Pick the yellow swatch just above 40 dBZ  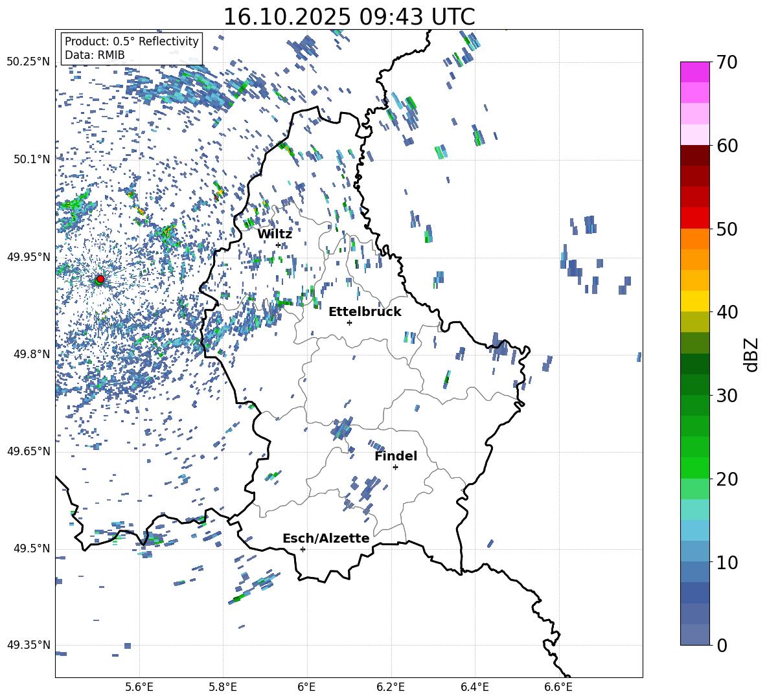pyautogui.click(x=695, y=301)
